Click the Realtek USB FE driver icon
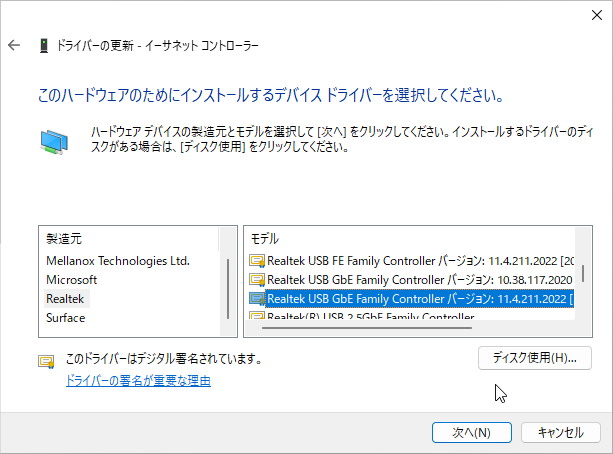Screen dimensions: 613x454 [x=256, y=260]
